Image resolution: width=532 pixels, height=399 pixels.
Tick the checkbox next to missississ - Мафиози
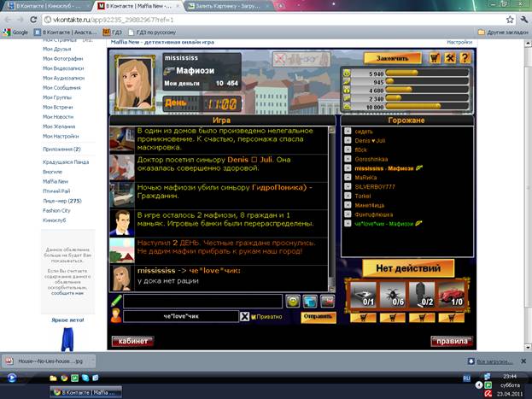click(x=348, y=167)
